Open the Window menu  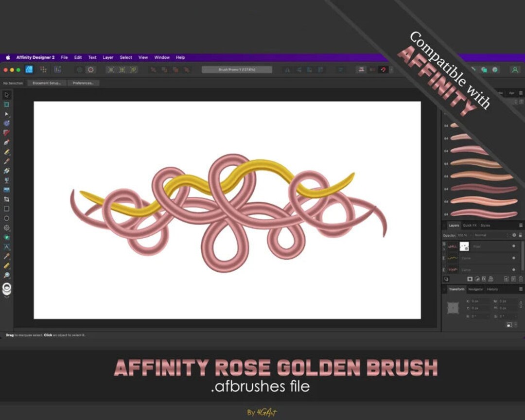pos(162,57)
